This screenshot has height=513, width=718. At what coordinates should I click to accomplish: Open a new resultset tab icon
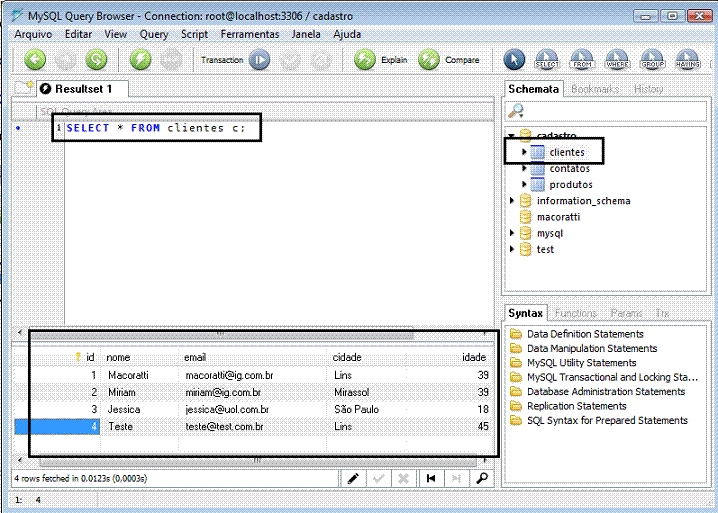[23, 87]
